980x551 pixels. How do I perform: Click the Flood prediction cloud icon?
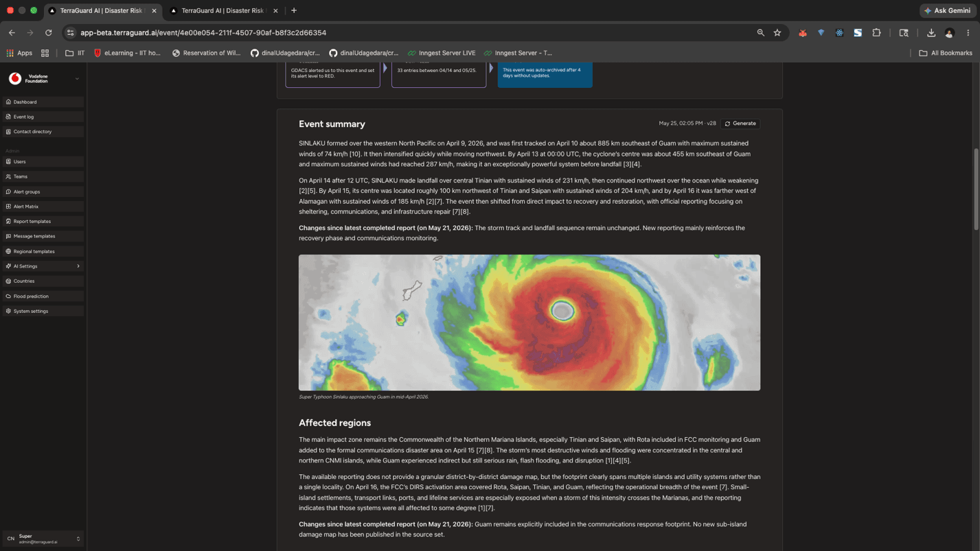8,296
